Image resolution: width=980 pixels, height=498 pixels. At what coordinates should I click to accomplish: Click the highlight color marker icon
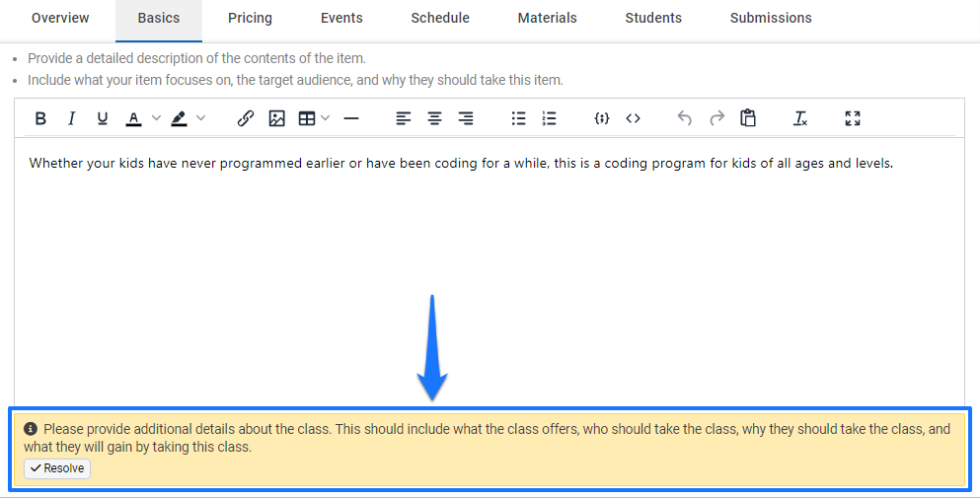pos(180,118)
